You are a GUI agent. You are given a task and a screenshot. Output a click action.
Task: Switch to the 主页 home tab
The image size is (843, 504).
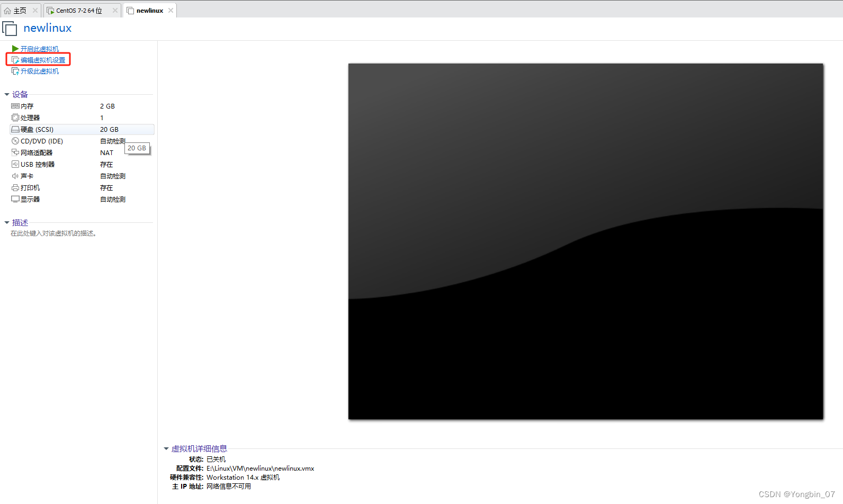pos(20,11)
